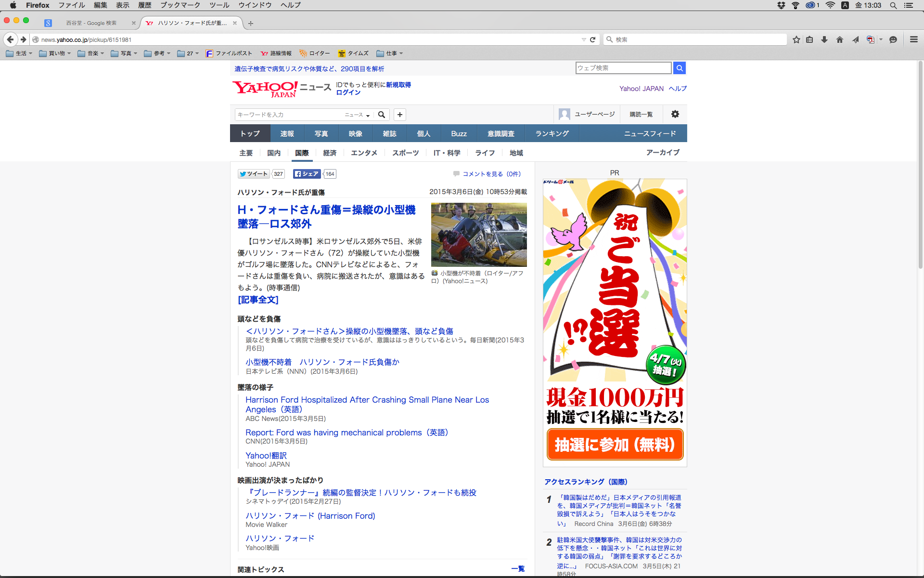Switch to the ランキング navigation tab
The width and height of the screenshot is (924, 578).
click(552, 133)
